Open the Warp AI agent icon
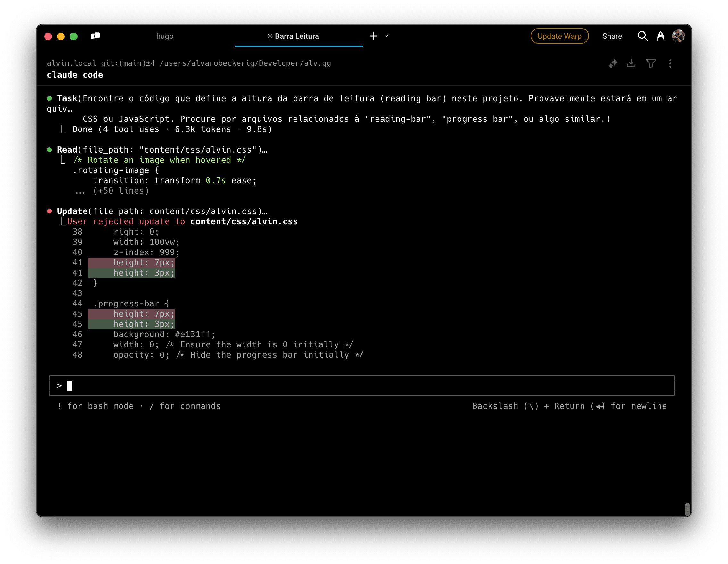Image resolution: width=728 pixels, height=564 pixels. (x=660, y=36)
